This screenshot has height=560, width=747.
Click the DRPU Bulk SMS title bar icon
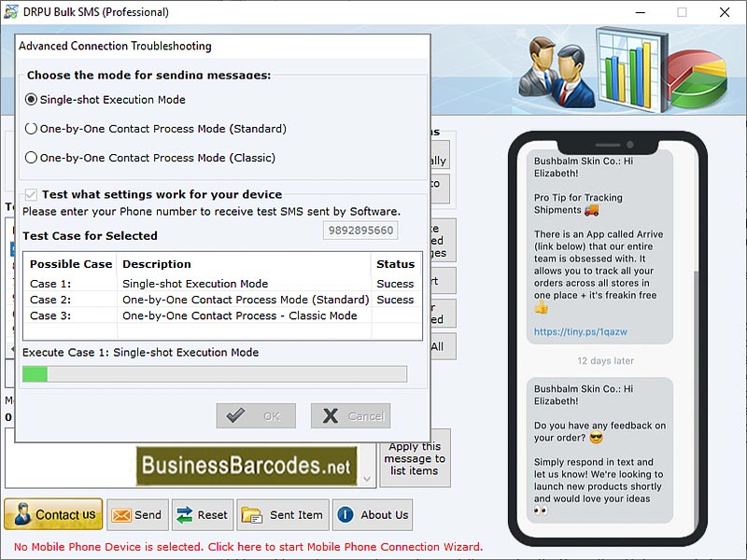click(x=11, y=11)
